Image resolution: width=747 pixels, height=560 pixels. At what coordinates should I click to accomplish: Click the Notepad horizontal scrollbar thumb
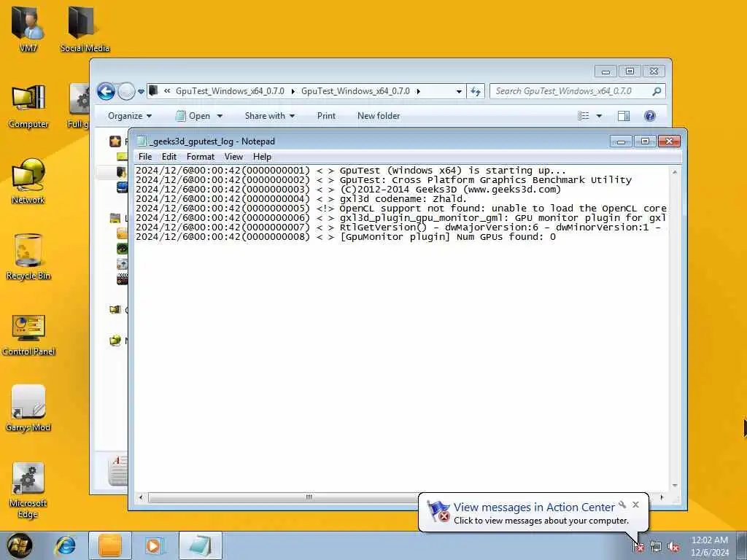point(309,497)
